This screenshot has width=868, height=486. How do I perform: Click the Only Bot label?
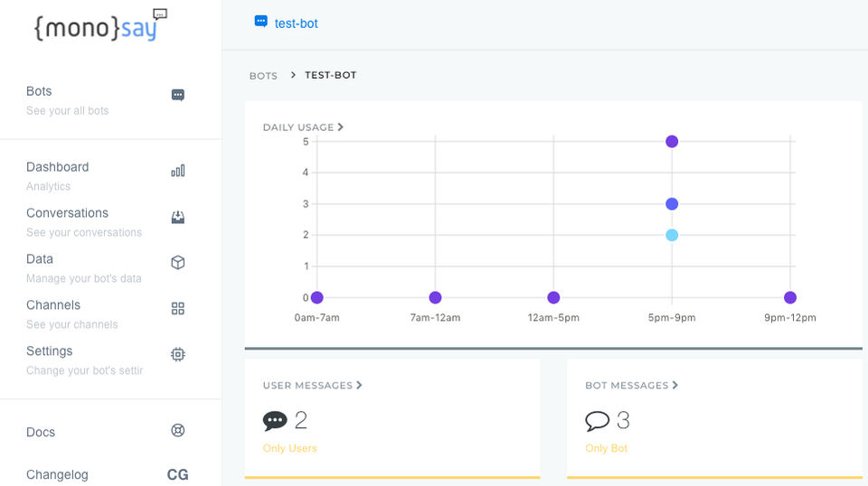click(x=606, y=448)
